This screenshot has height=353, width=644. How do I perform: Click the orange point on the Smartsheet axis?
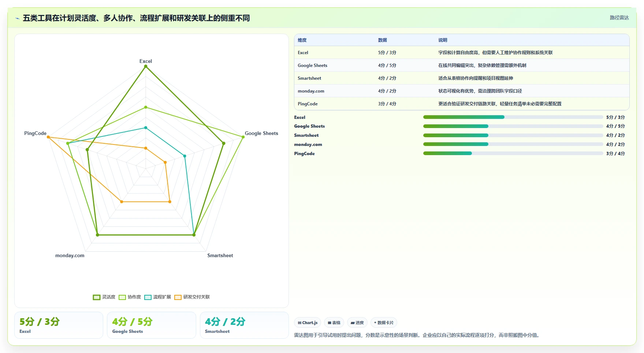click(170, 202)
